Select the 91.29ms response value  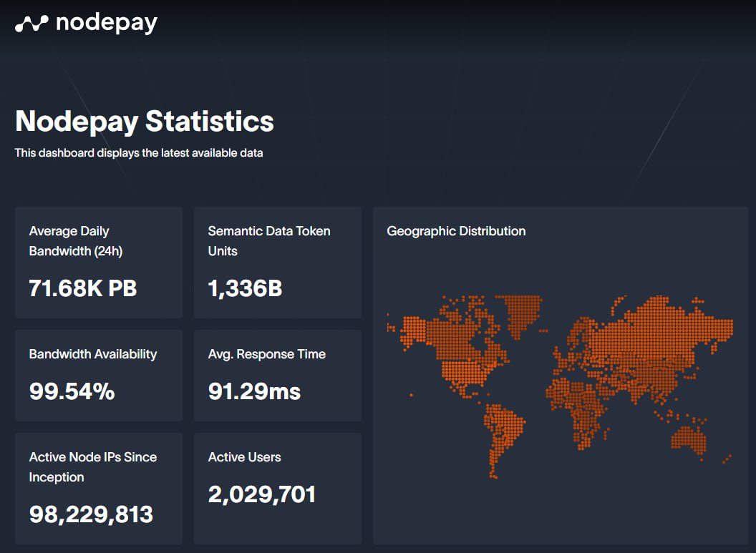click(x=254, y=391)
